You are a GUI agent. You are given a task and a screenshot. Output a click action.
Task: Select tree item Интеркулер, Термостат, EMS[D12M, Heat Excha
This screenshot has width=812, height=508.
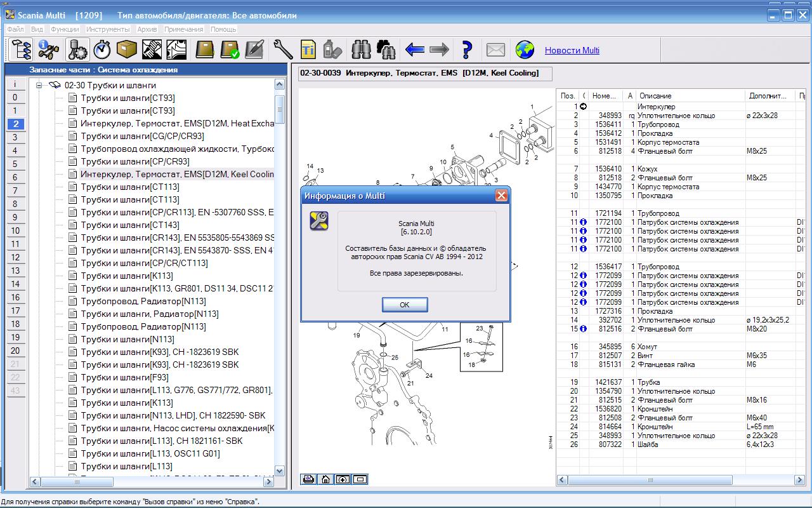click(177, 123)
